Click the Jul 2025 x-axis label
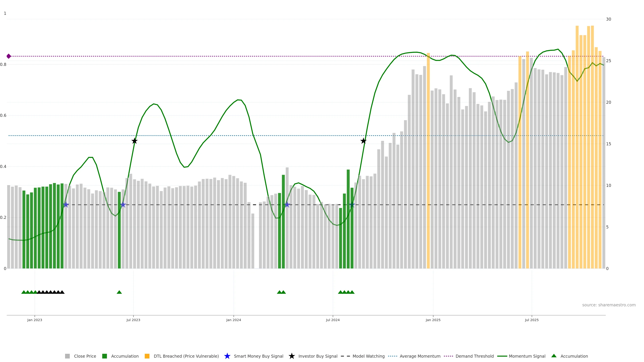 click(x=532, y=320)
